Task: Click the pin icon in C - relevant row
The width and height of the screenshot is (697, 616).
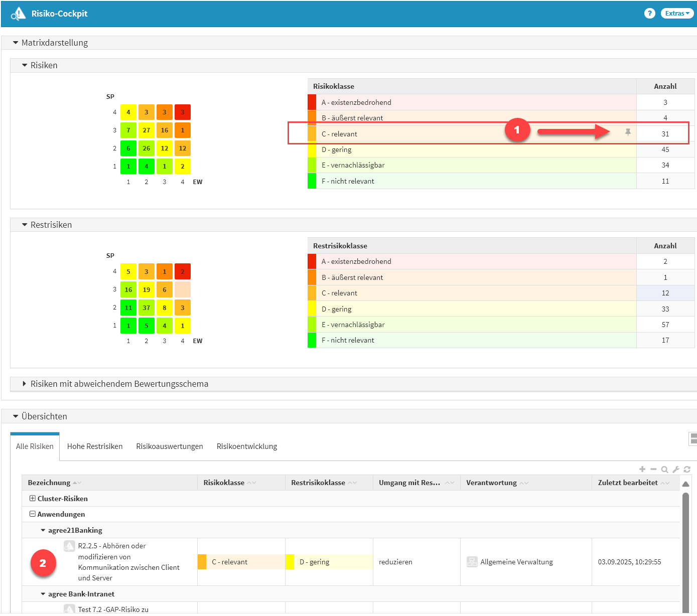Action: click(628, 132)
